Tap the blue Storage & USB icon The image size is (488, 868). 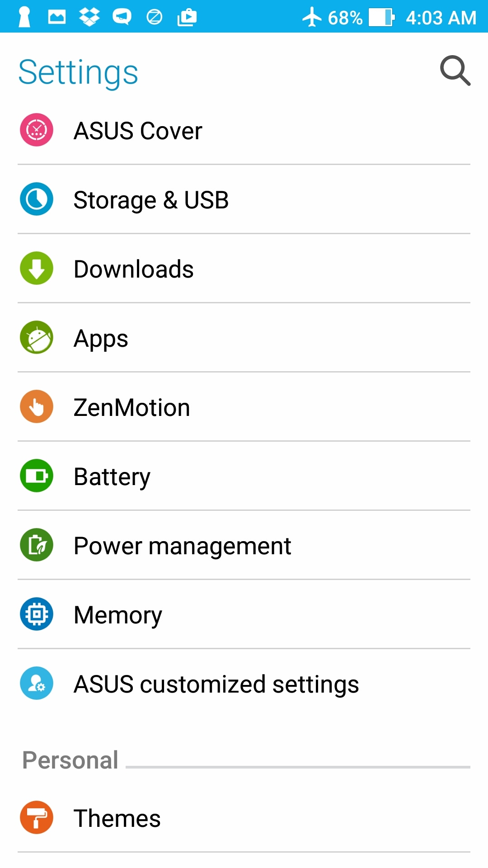click(x=37, y=199)
